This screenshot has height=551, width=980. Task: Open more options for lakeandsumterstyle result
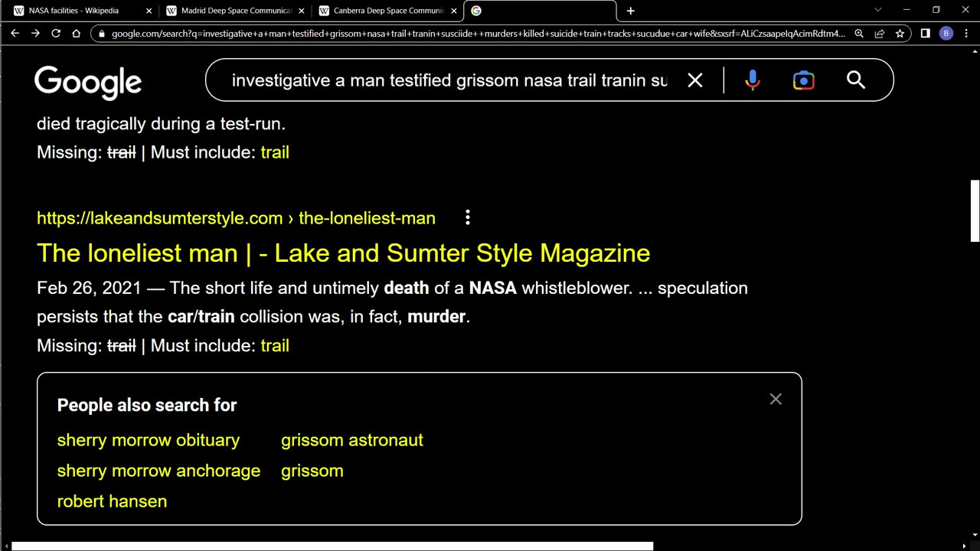(x=468, y=218)
